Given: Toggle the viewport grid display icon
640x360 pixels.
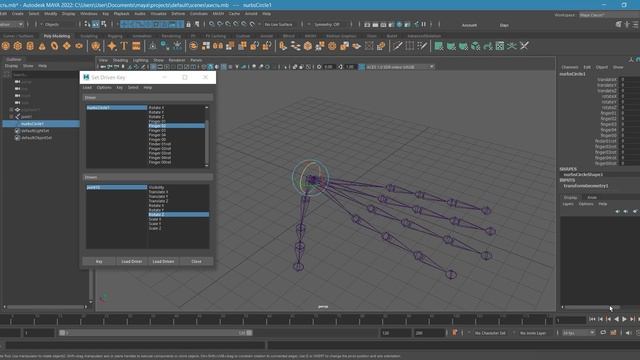Looking at the screenshot, I should click(153, 67).
